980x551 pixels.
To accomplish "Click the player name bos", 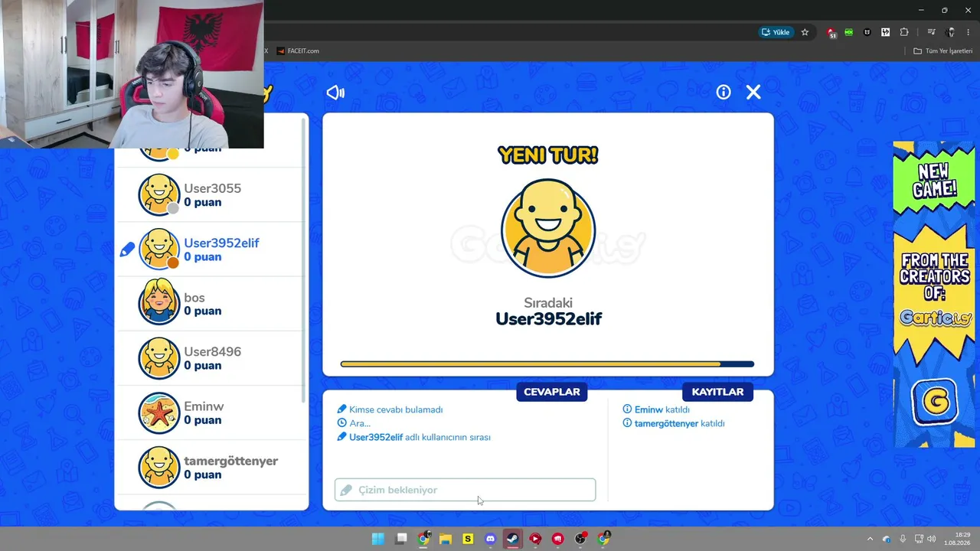I will tap(194, 298).
